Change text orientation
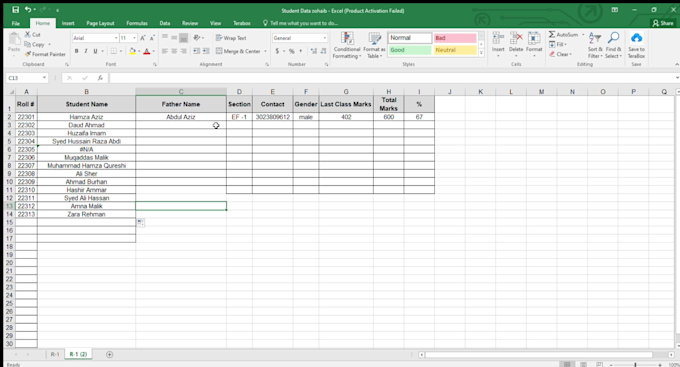The height and width of the screenshot is (367, 680). [197, 38]
